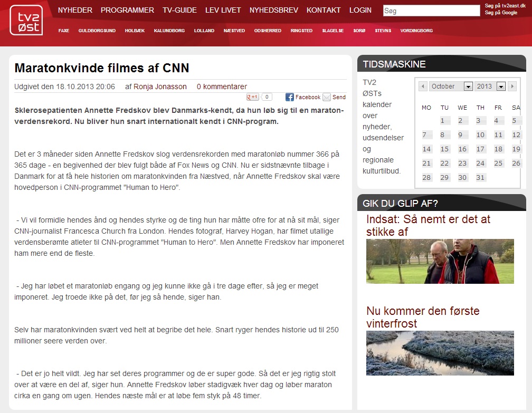Select Søg på Google option

(501, 13)
